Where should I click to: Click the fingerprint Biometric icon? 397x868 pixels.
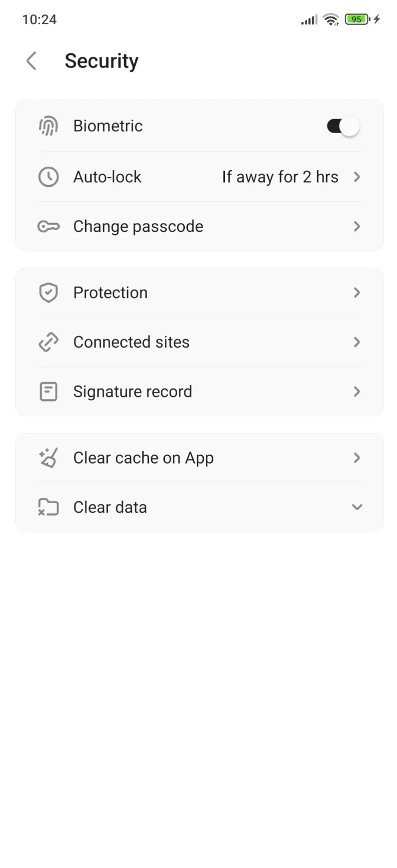point(48,125)
